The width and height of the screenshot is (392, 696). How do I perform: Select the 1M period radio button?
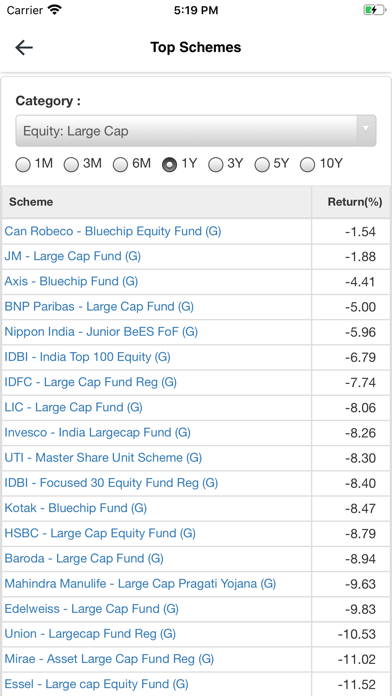click(x=23, y=165)
